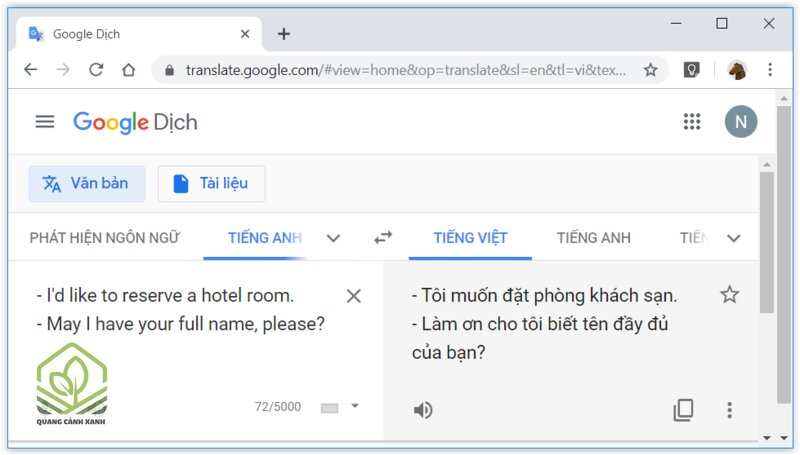The height and width of the screenshot is (455, 800).
Task: Click the inner page vertical scrollbar thumb
Action: click(x=766, y=242)
